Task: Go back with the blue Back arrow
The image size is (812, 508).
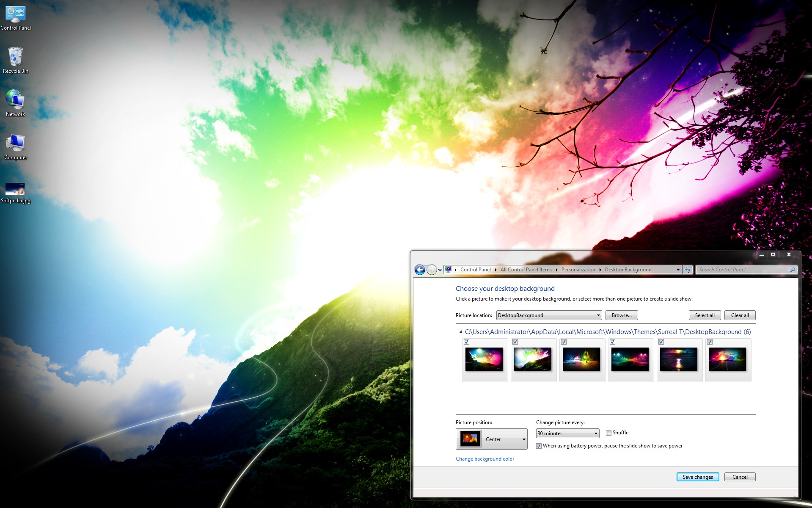Action: pyautogui.click(x=420, y=270)
